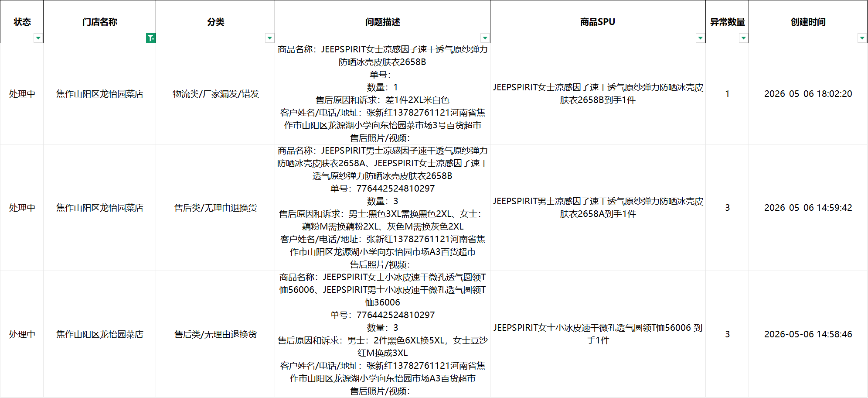Image resolution: width=868 pixels, height=398 pixels.
Task: Select the description cell mentioning 藕粉M需换藕粉2XL
Action: [x=382, y=208]
